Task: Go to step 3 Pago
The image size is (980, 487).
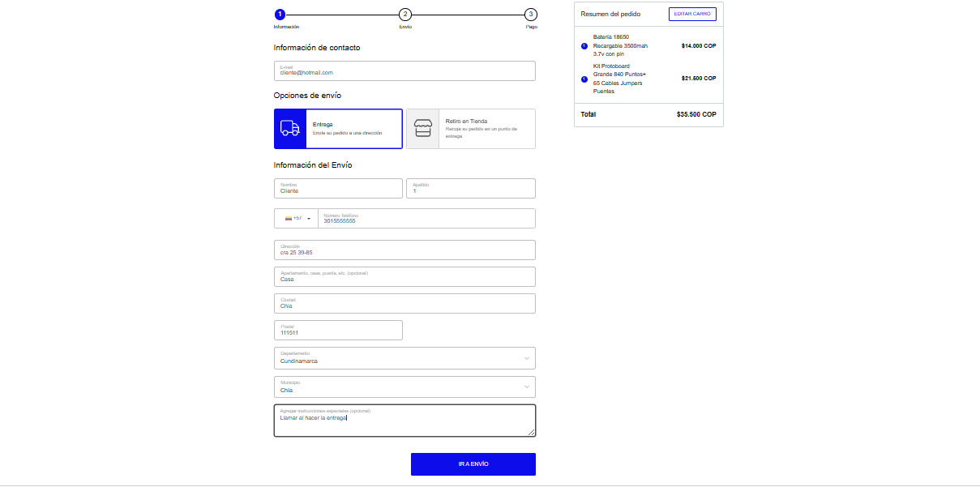Action: tap(530, 14)
